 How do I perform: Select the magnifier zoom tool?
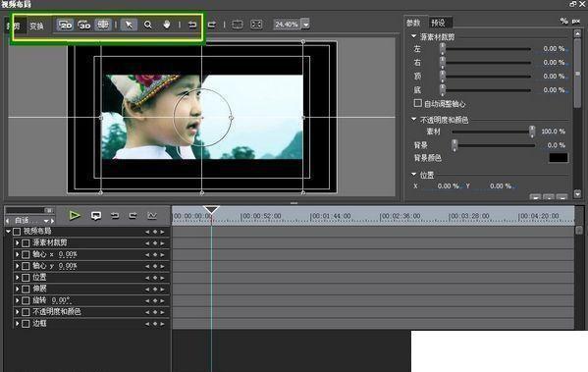(x=148, y=25)
